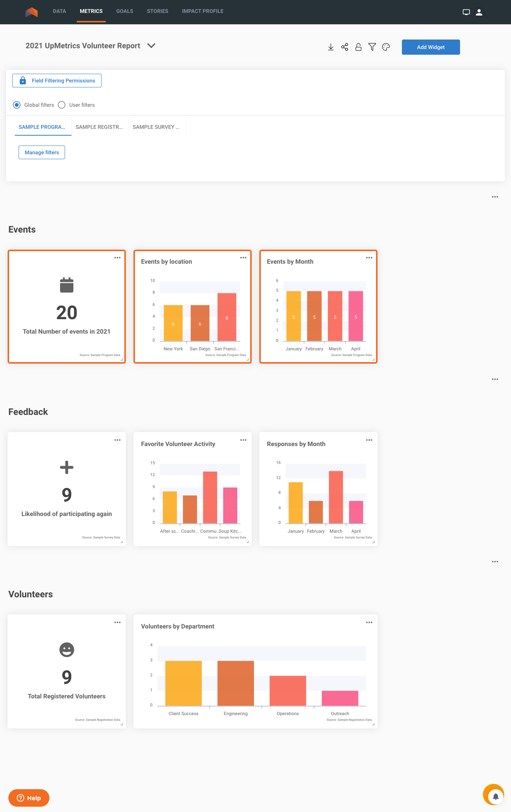Viewport: 511px width, 812px height.
Task: Open the IMPACT PROFILE menu
Action: pos(203,11)
